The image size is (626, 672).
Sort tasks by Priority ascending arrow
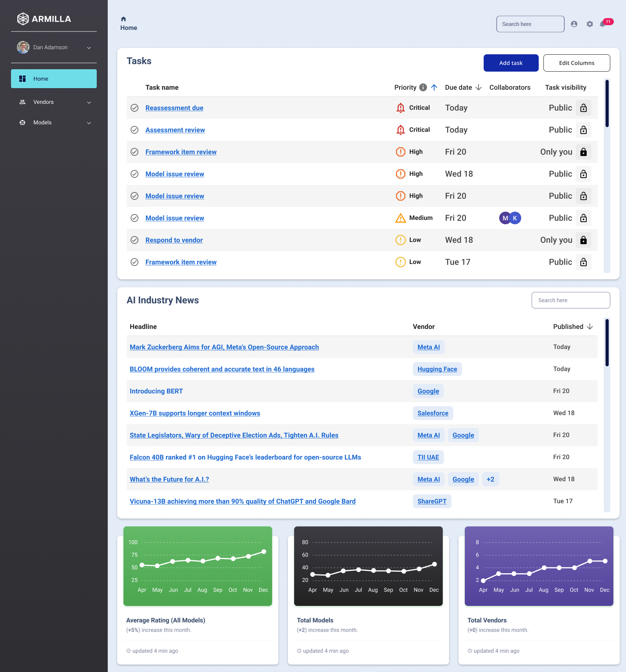tap(434, 87)
